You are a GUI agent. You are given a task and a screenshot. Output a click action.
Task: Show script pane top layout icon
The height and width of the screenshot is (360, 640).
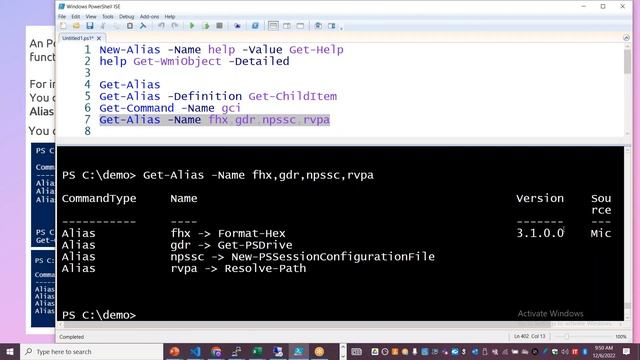pyautogui.click(x=273, y=26)
